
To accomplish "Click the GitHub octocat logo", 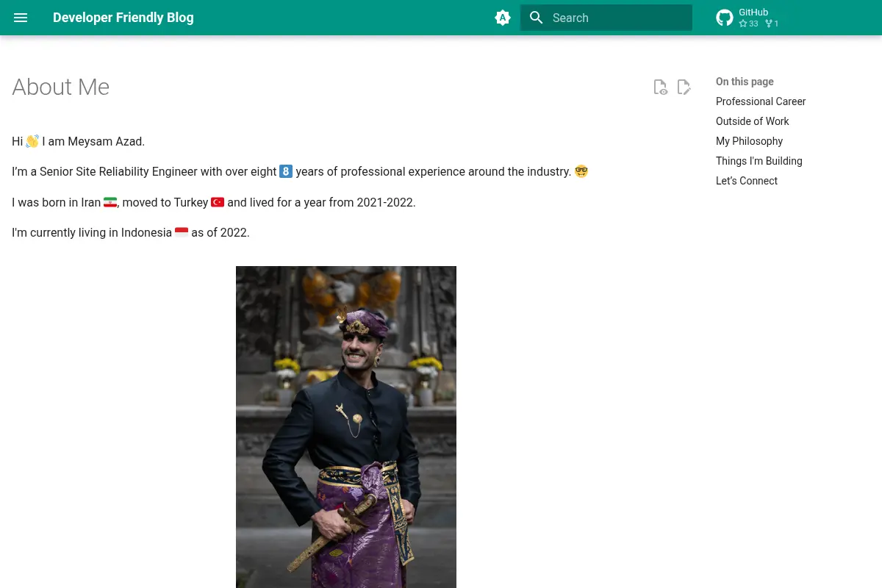I will [725, 18].
